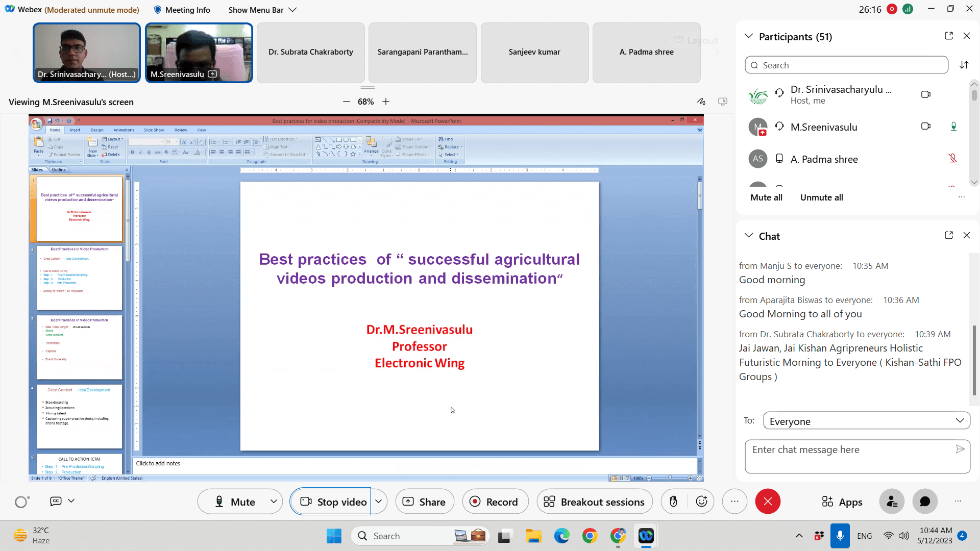This screenshot has height=551, width=980.
Task: Increase shared screen zoom with plus
Action: [386, 102]
